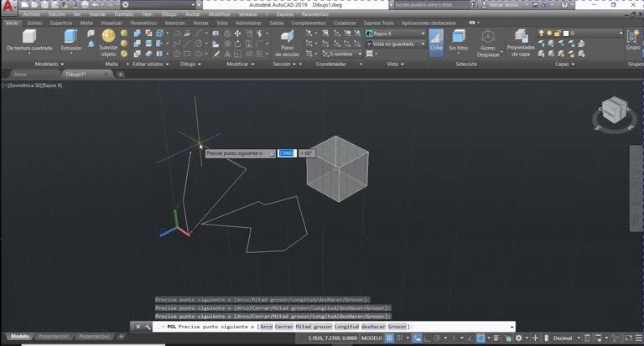
Task: Select the Extrusión tool
Action: [71, 40]
